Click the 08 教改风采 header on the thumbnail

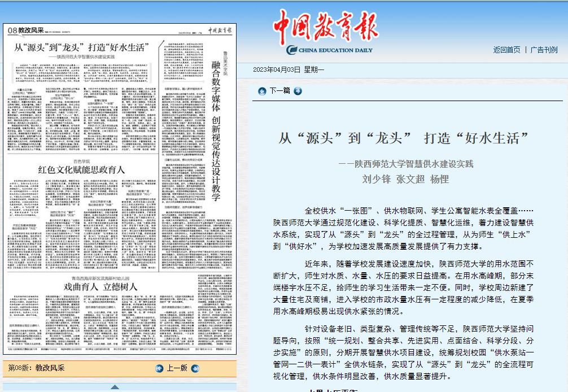[x=25, y=31]
